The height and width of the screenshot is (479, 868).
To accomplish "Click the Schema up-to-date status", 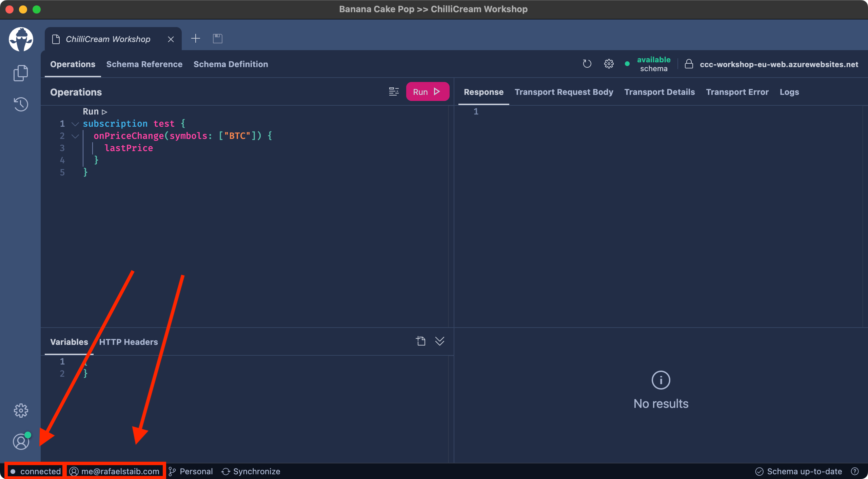I will pos(798,471).
